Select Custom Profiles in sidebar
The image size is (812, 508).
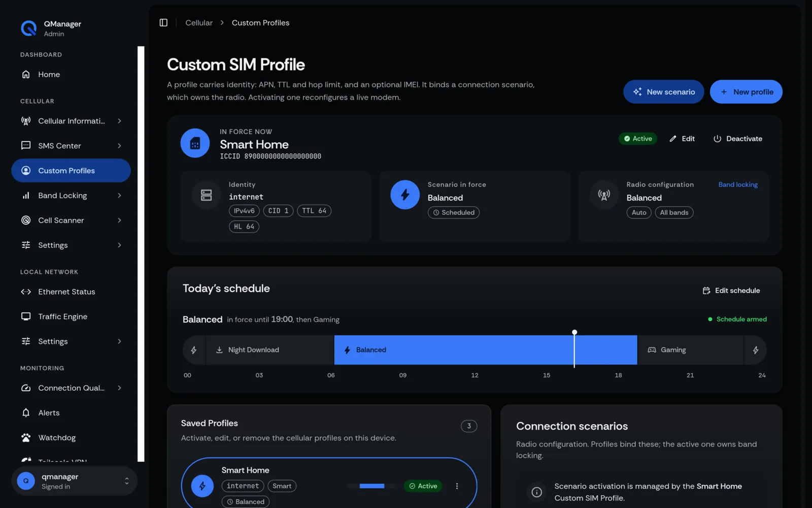(x=71, y=171)
